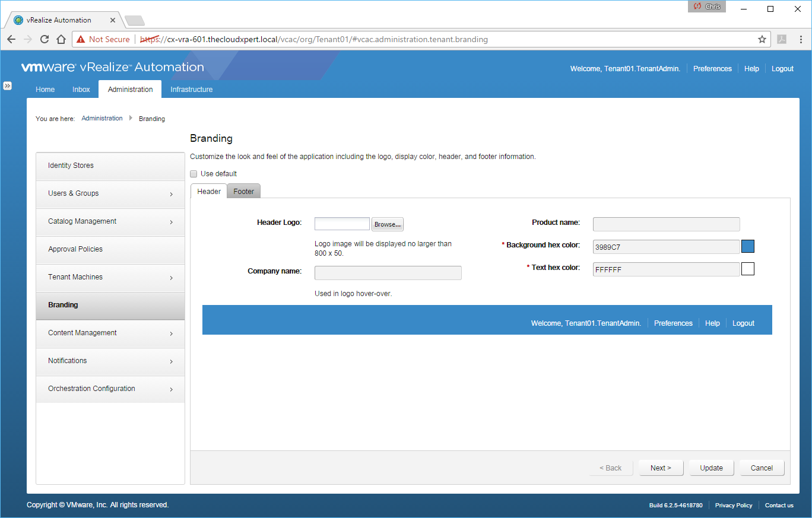This screenshot has width=812, height=518.
Task: Open the Chrome three-dot menu
Action: click(x=800, y=39)
